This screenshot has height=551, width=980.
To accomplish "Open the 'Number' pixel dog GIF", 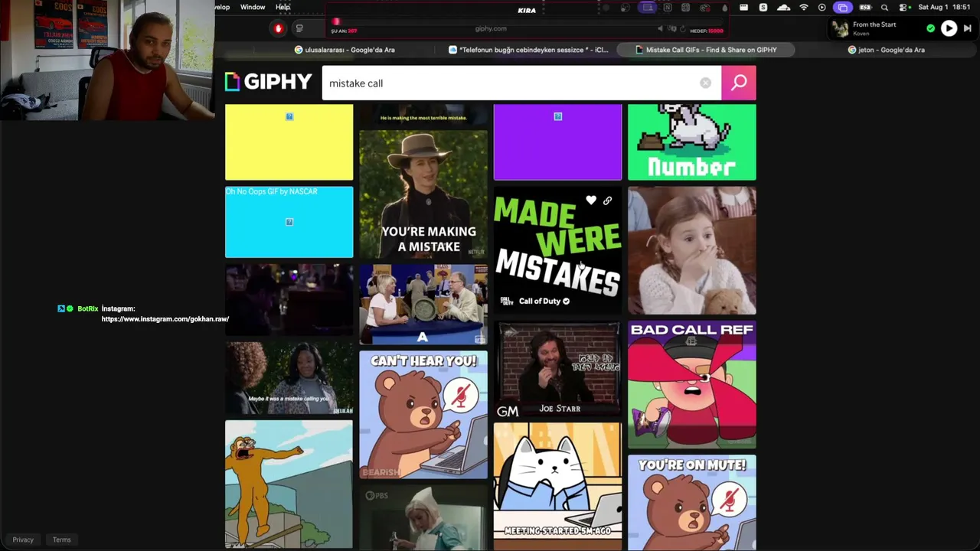I will pyautogui.click(x=692, y=142).
